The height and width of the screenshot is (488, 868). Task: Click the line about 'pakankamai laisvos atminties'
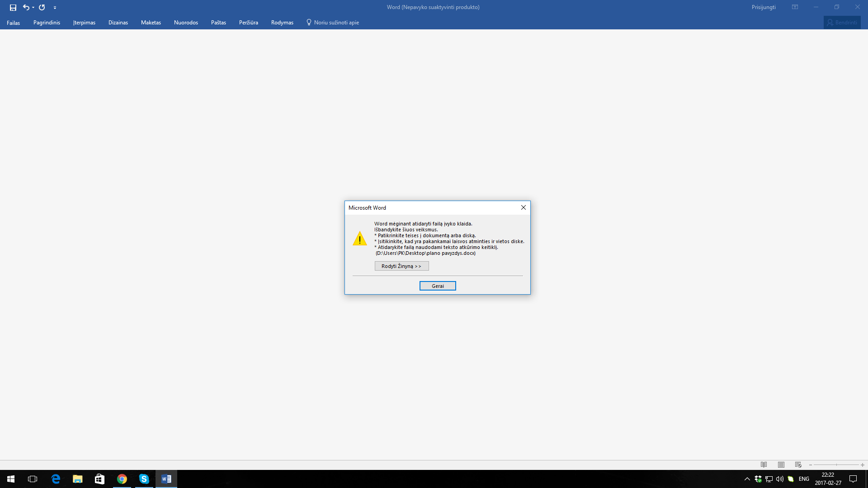coord(449,241)
